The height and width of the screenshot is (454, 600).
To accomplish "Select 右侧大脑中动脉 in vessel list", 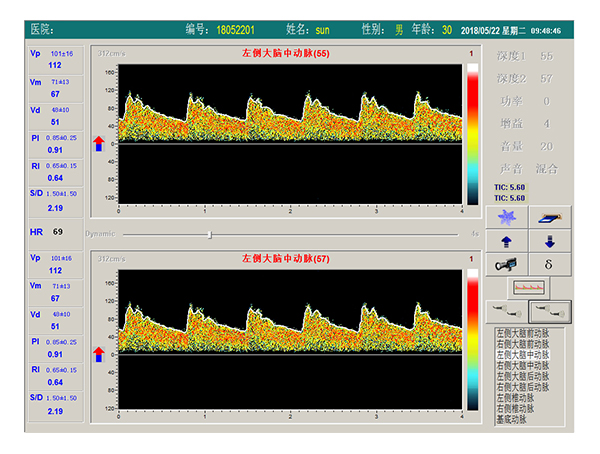I will 523,365.
